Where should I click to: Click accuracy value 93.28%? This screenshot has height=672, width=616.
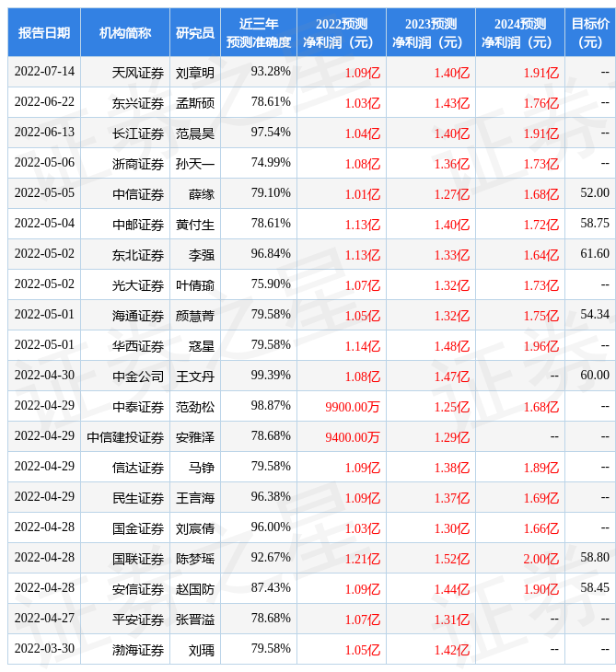click(x=271, y=72)
